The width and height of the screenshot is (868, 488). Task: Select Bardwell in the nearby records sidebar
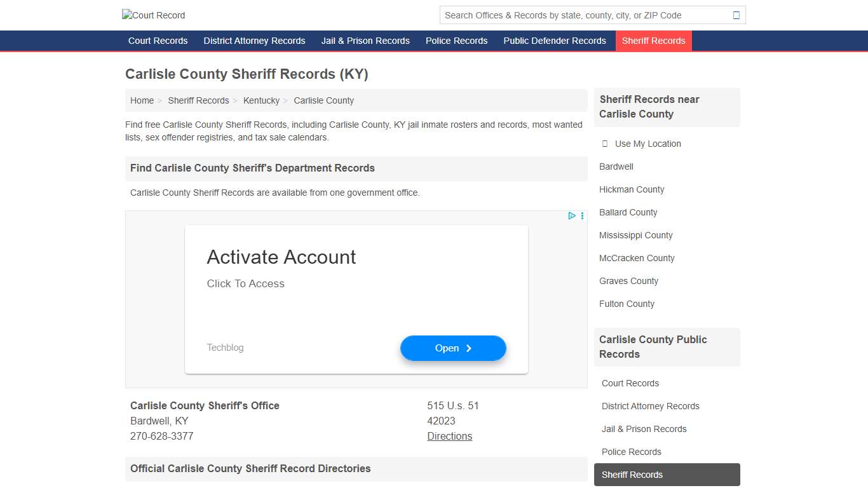click(615, 166)
